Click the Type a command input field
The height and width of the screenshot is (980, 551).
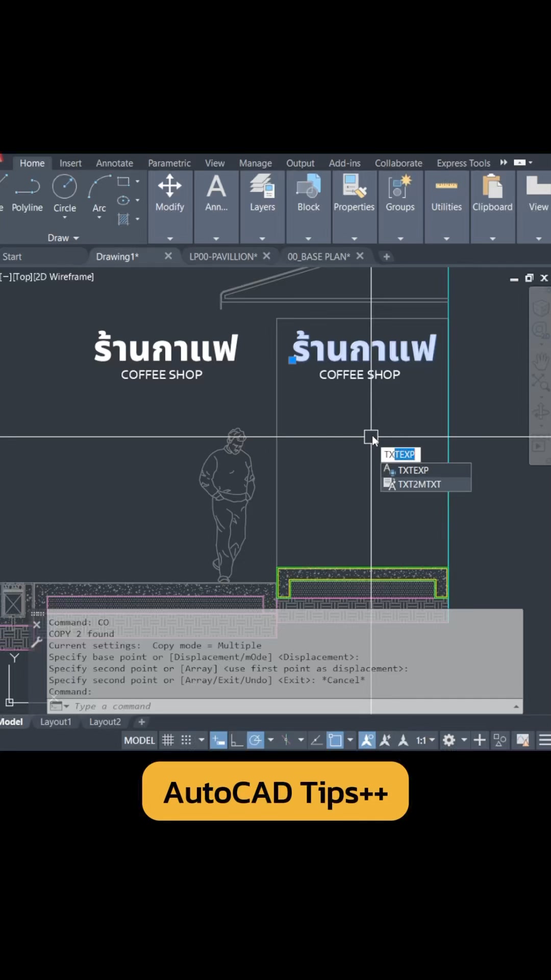(286, 706)
